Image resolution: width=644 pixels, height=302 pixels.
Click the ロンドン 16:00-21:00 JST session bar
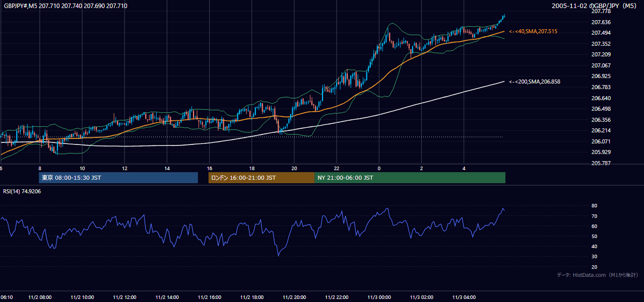262,178
